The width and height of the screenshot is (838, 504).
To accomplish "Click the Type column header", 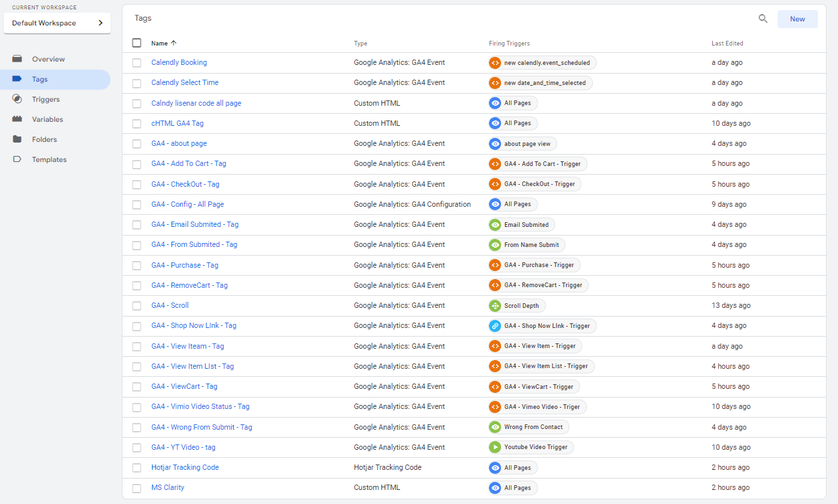I will point(360,44).
